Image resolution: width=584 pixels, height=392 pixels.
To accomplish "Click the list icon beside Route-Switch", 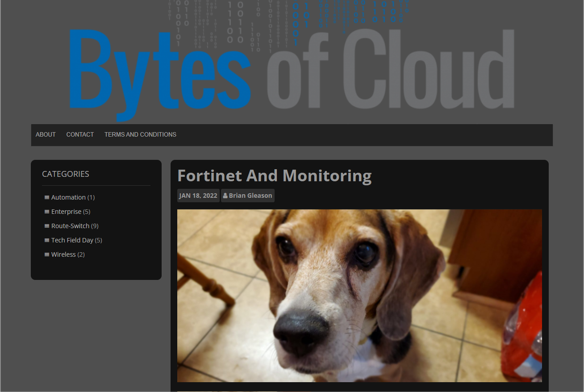I will (47, 226).
